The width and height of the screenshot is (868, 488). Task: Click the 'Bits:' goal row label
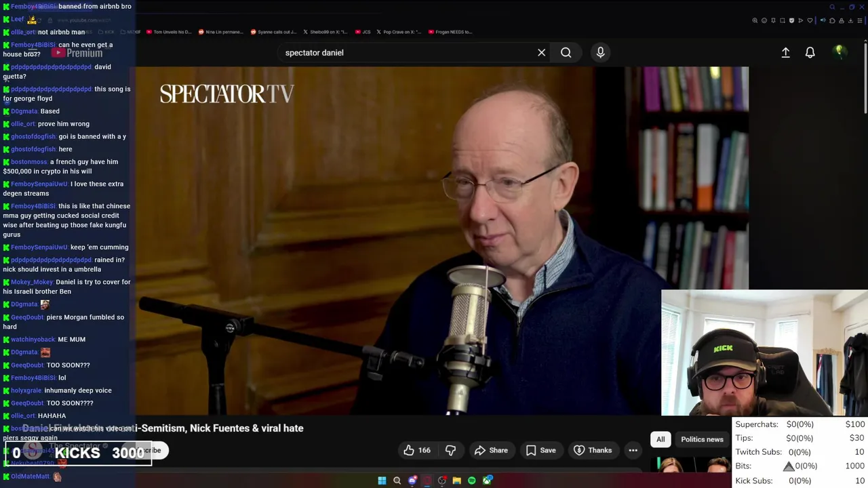coord(743,466)
